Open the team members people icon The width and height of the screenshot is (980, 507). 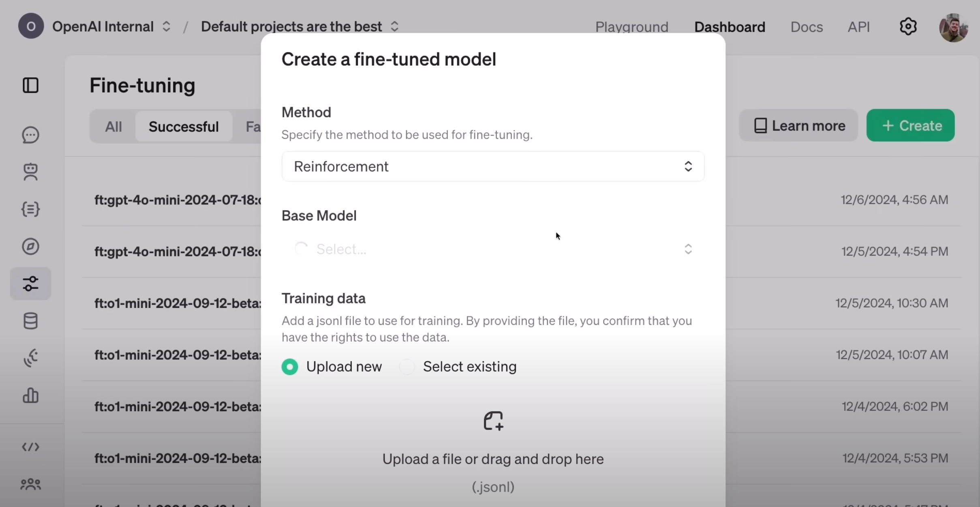[30, 484]
